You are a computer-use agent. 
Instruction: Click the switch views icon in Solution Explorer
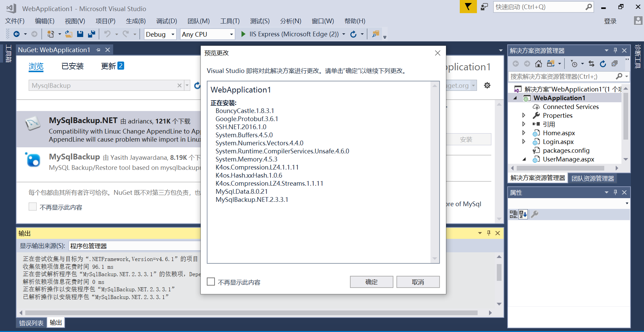pos(551,64)
